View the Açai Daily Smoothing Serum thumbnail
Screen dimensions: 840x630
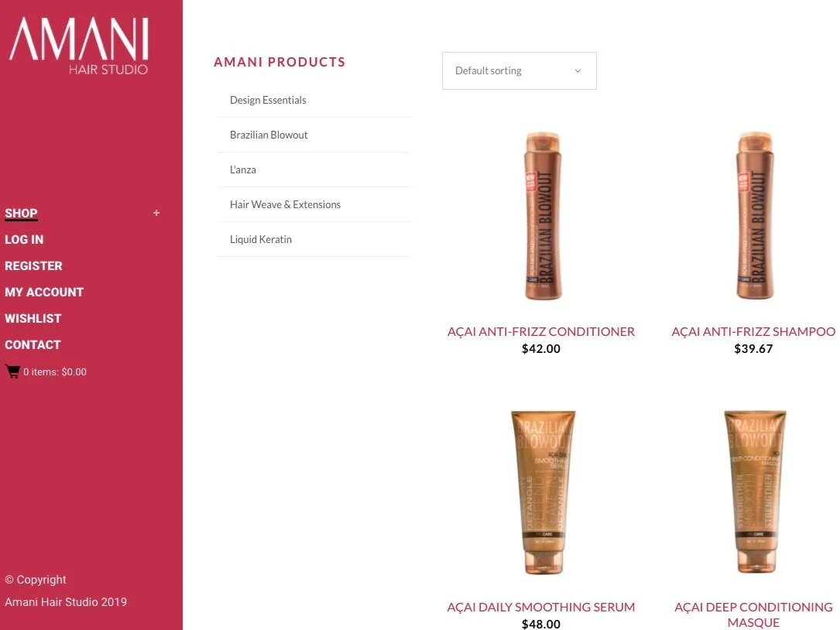[542, 492]
